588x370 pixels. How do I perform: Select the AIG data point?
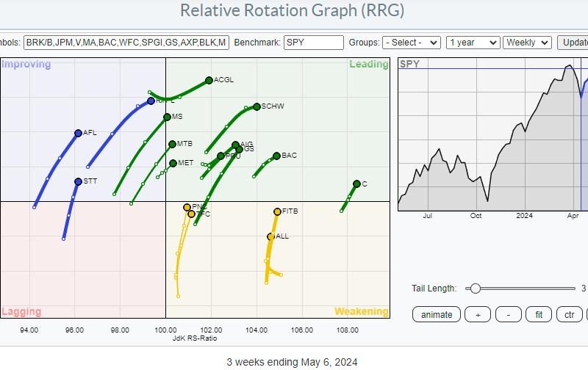point(235,145)
